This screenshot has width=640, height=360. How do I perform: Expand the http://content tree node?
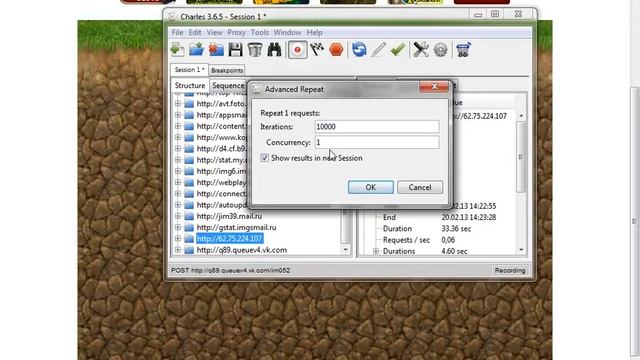coord(178,126)
